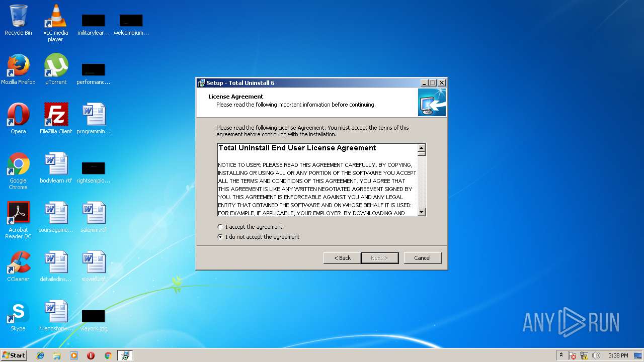
Task: Cancel the Total Uninstall setup
Action: (x=422, y=258)
